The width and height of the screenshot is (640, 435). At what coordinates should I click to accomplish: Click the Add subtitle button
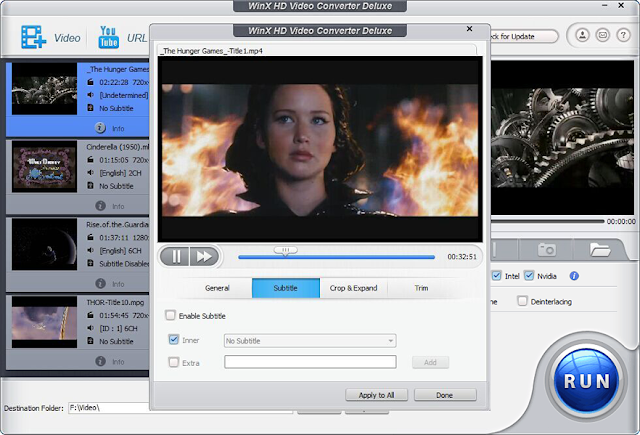point(430,362)
